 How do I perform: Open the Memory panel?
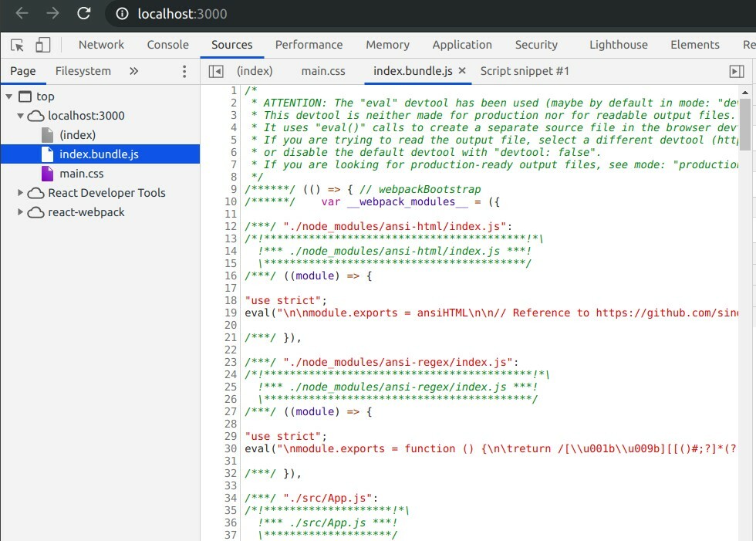387,45
